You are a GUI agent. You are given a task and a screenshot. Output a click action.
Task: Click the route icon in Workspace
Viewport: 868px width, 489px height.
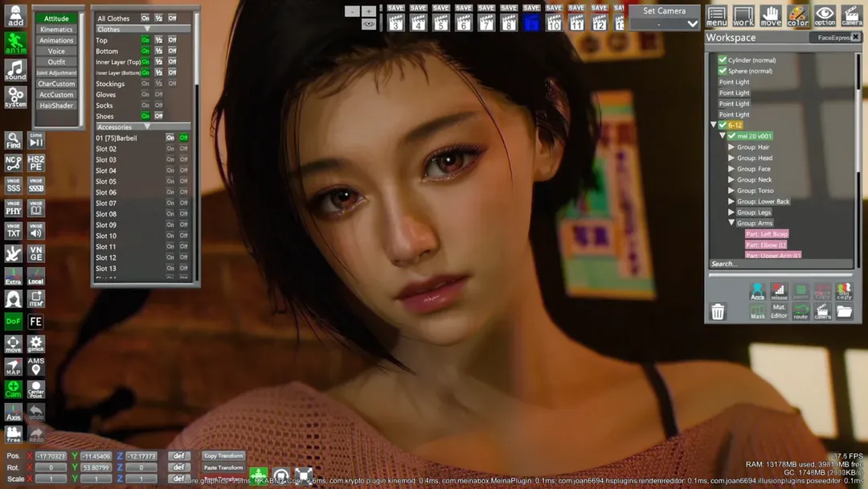point(800,311)
